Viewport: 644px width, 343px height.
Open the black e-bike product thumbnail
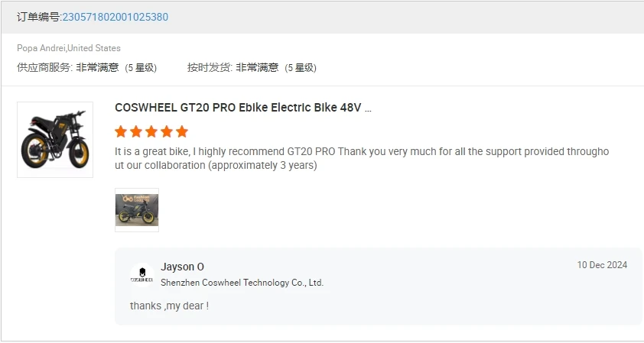55,140
